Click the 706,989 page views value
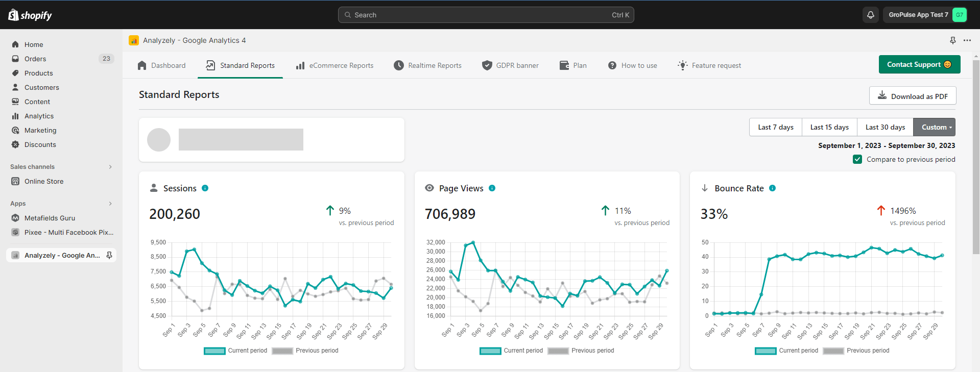The width and height of the screenshot is (980, 372). pyautogui.click(x=450, y=214)
